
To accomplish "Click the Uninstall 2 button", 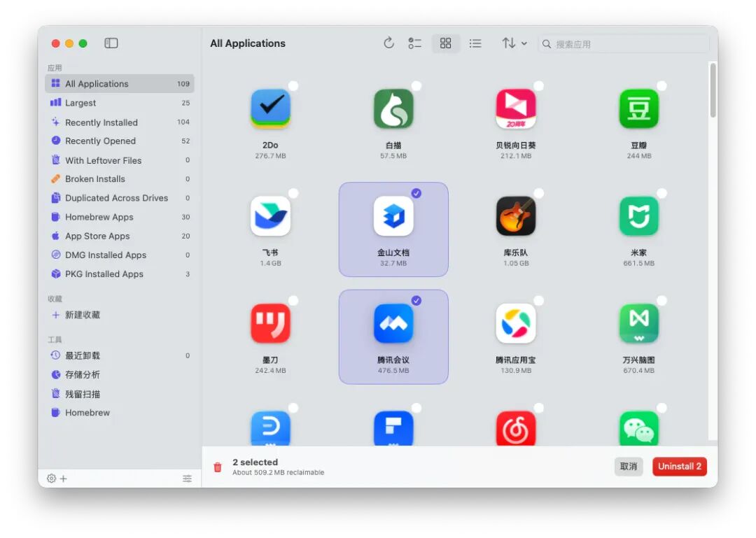I will 679,466.
